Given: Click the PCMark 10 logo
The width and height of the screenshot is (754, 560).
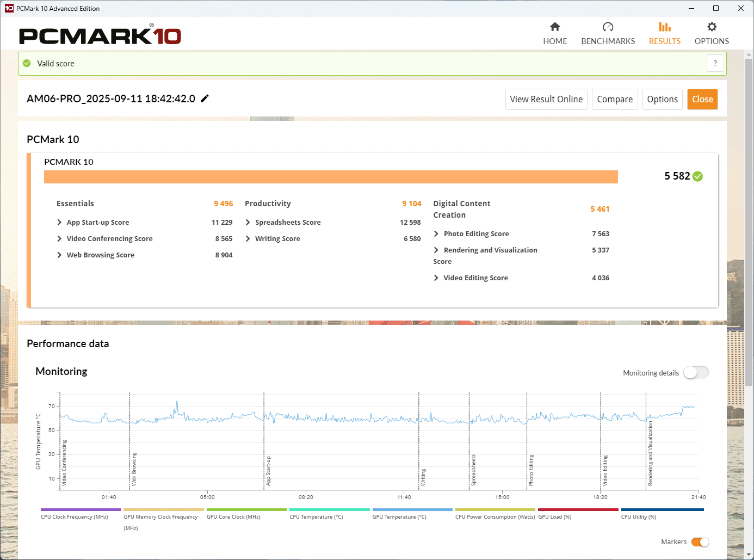Looking at the screenshot, I should point(100,36).
